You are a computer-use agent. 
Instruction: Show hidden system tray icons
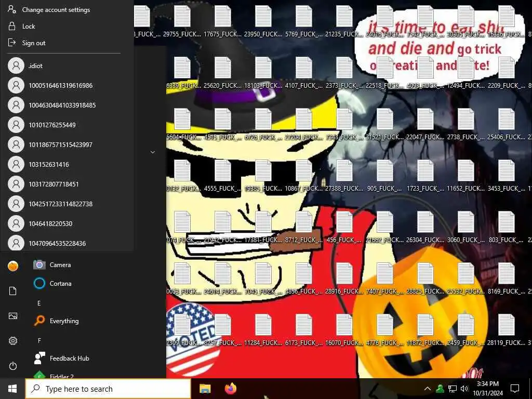428,389
